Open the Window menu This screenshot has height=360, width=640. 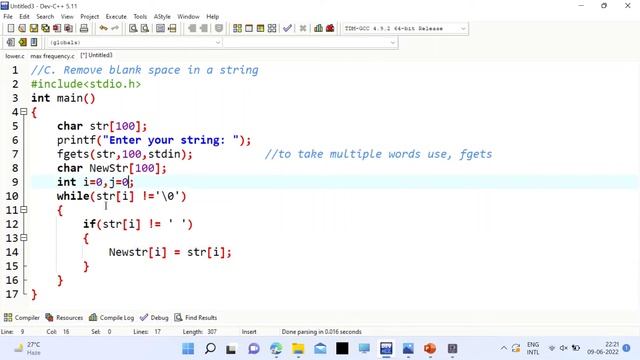tap(188, 17)
